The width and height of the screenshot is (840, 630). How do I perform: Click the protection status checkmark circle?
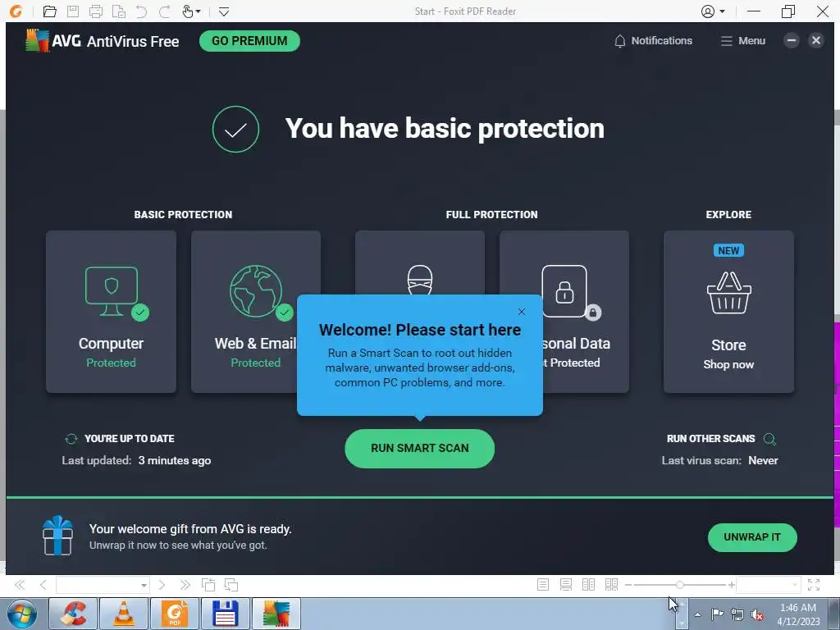click(x=235, y=129)
